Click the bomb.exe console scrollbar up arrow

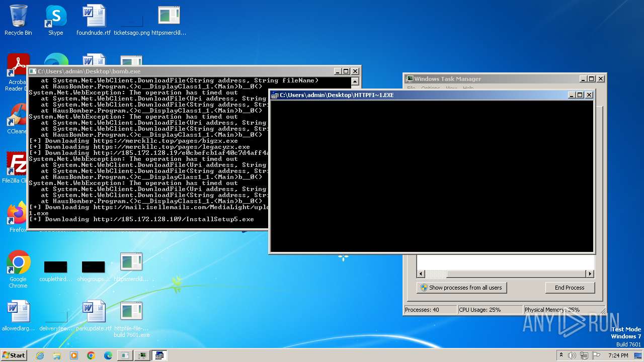[x=355, y=81]
